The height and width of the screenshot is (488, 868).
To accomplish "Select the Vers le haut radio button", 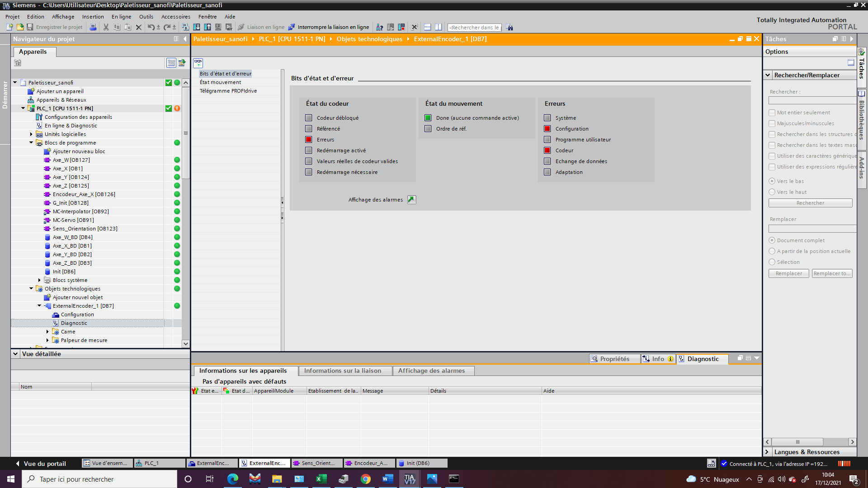I will pyautogui.click(x=772, y=192).
